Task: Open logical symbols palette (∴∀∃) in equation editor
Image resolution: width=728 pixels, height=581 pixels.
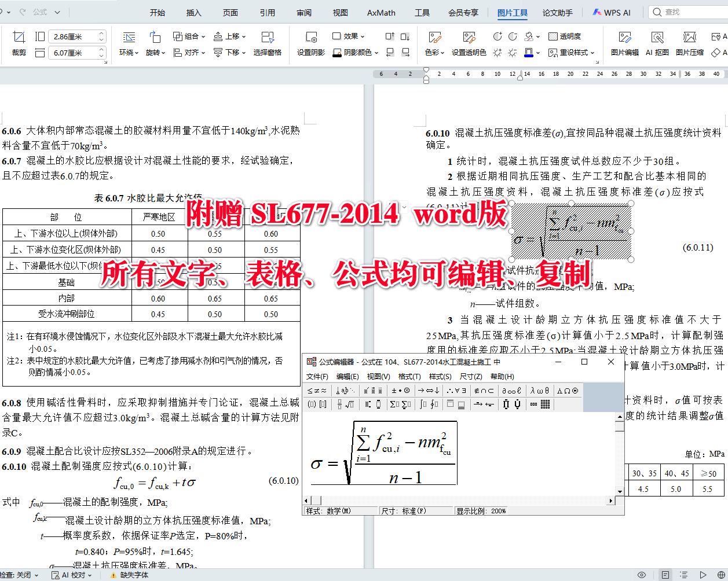Action: coord(457,391)
